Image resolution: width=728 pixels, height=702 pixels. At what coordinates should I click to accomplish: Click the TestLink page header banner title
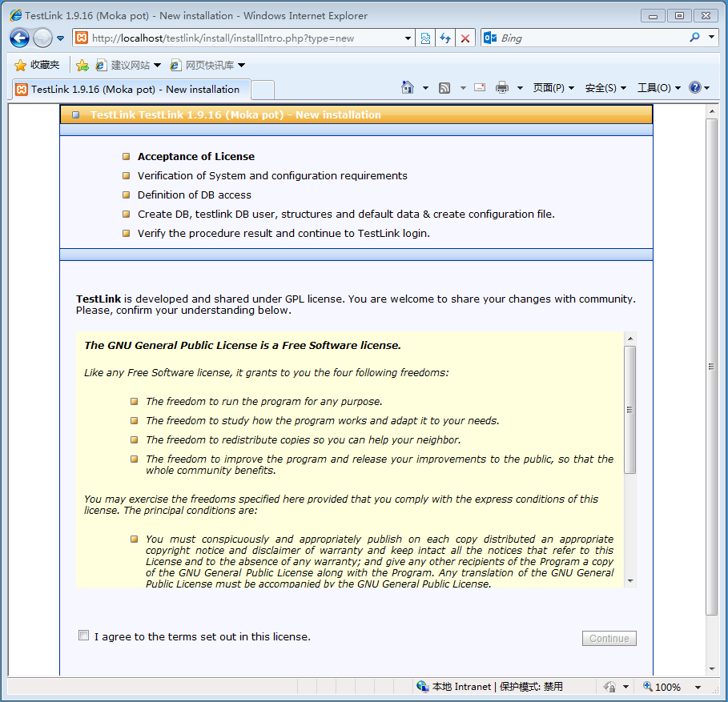[235, 115]
